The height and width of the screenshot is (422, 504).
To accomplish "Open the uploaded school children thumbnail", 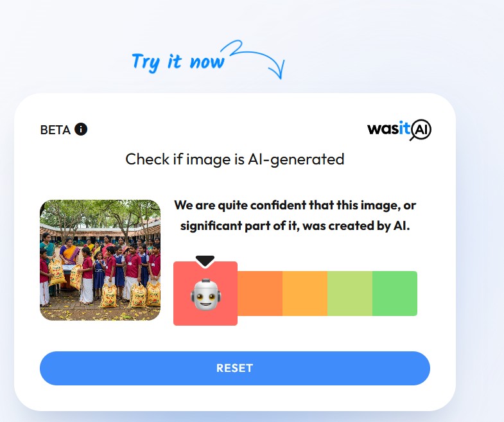I will (100, 260).
